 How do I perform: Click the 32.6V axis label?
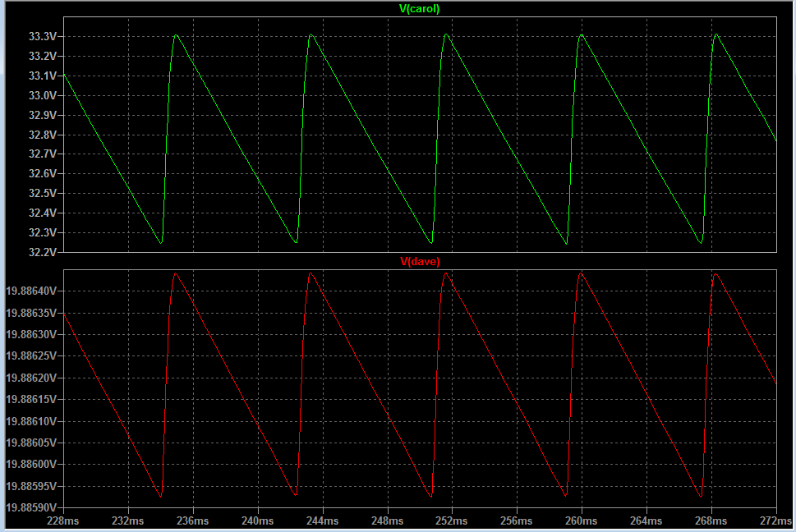tap(43, 174)
